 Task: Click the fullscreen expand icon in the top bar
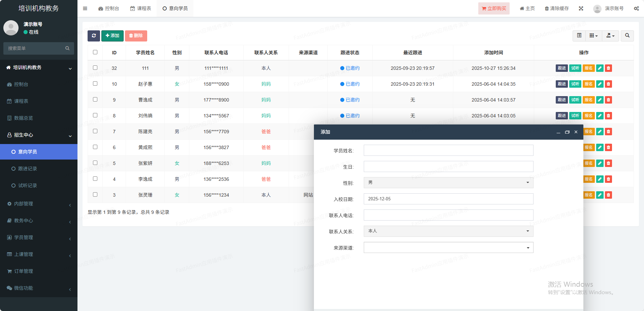coord(581,8)
